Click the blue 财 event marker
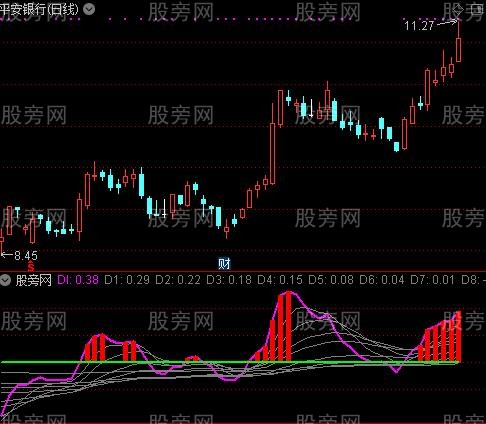 224,264
